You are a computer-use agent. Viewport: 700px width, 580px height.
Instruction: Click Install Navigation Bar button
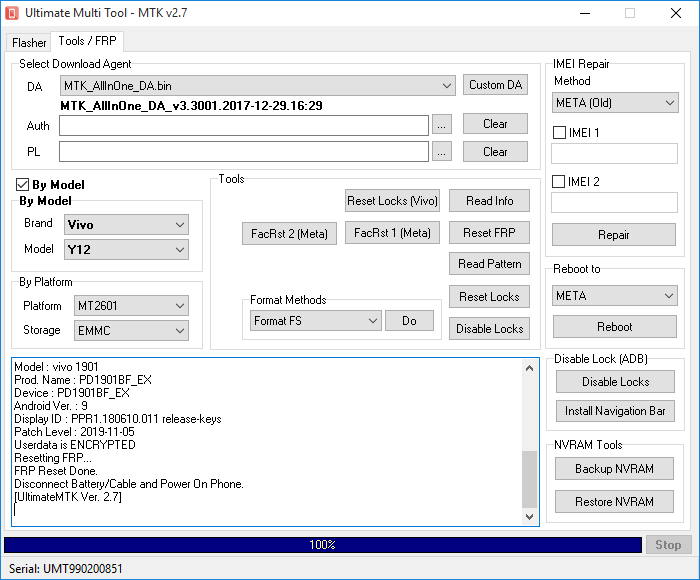(x=615, y=411)
